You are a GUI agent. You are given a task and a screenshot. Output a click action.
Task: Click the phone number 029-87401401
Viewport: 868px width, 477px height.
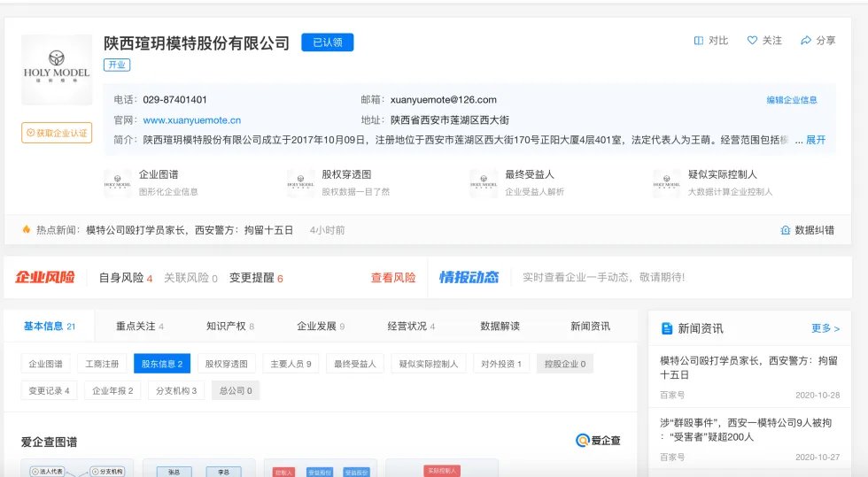pos(174,100)
